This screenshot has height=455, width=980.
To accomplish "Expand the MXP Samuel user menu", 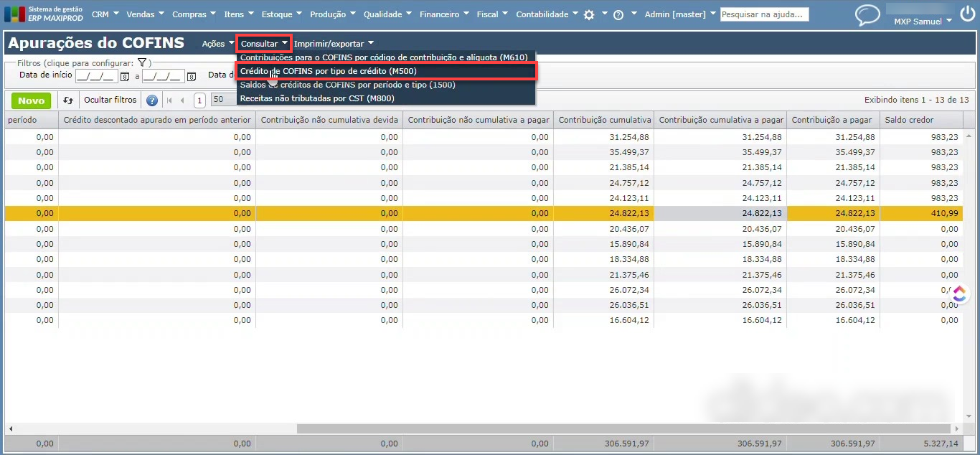I will point(923,22).
